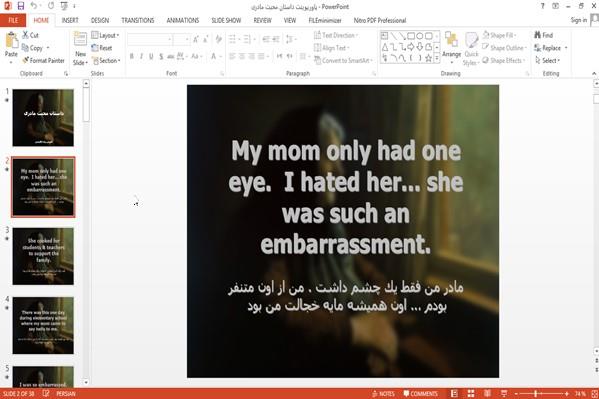Switch to Slide Sorter view in status bar

pos(471,393)
